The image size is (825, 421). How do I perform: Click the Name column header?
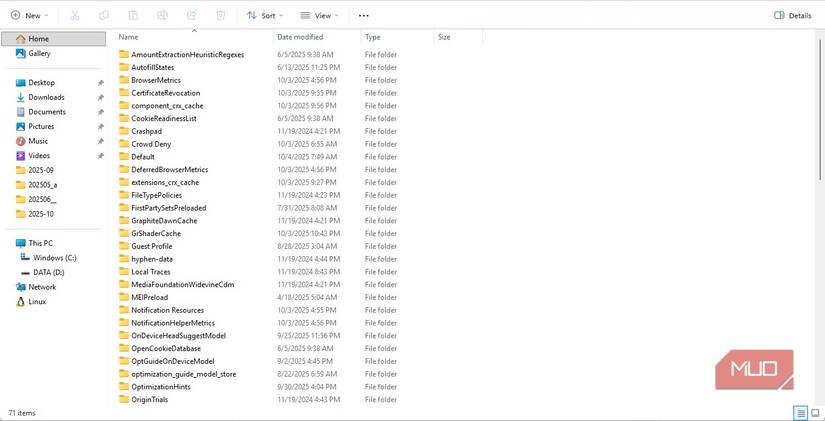[157, 37]
